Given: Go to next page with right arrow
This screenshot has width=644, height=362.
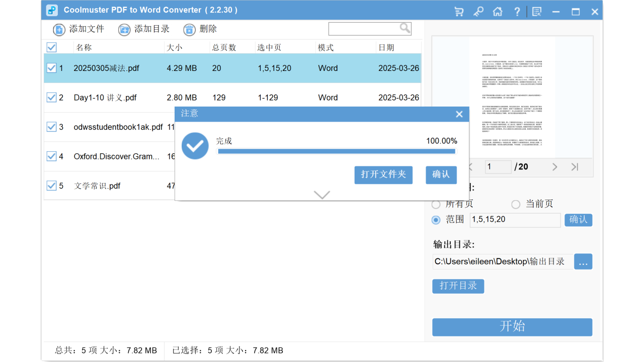Looking at the screenshot, I should click(554, 166).
